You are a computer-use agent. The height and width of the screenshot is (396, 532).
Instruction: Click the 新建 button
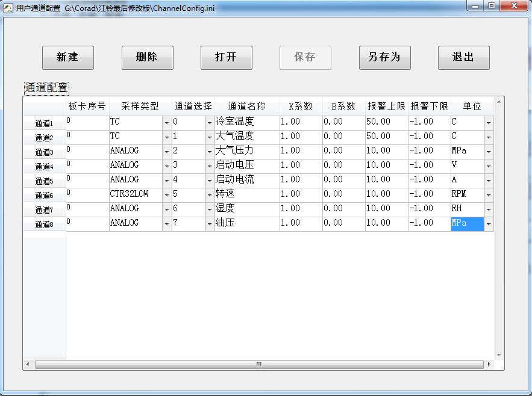coord(68,58)
